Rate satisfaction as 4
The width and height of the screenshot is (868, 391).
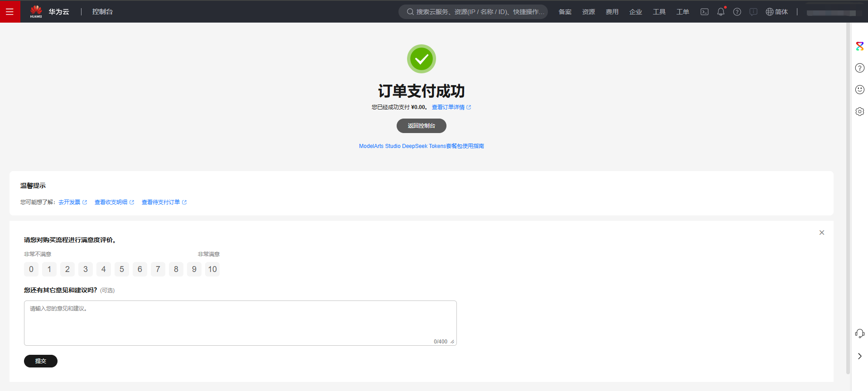point(104,269)
